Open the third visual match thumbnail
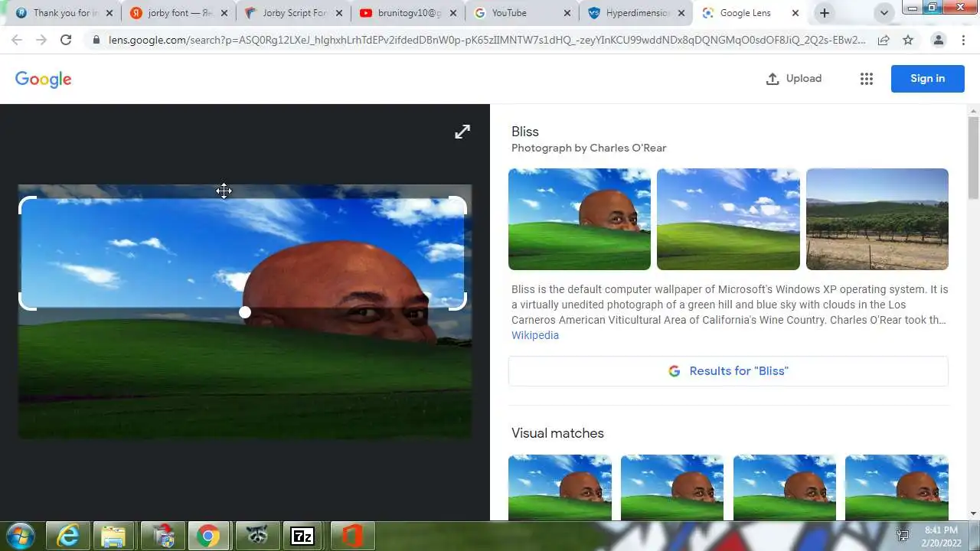Screen dimensions: 980x551 (x=785, y=487)
